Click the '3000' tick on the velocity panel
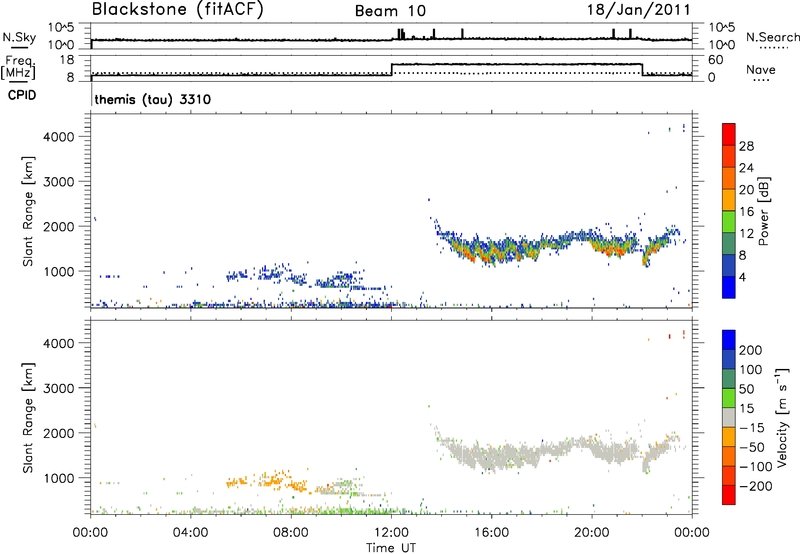The width and height of the screenshot is (800, 554). click(x=59, y=388)
